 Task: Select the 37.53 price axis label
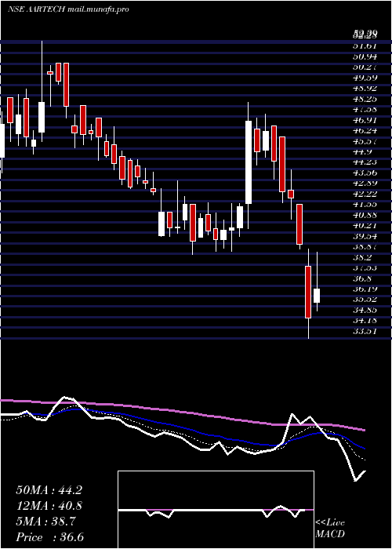click(365, 268)
